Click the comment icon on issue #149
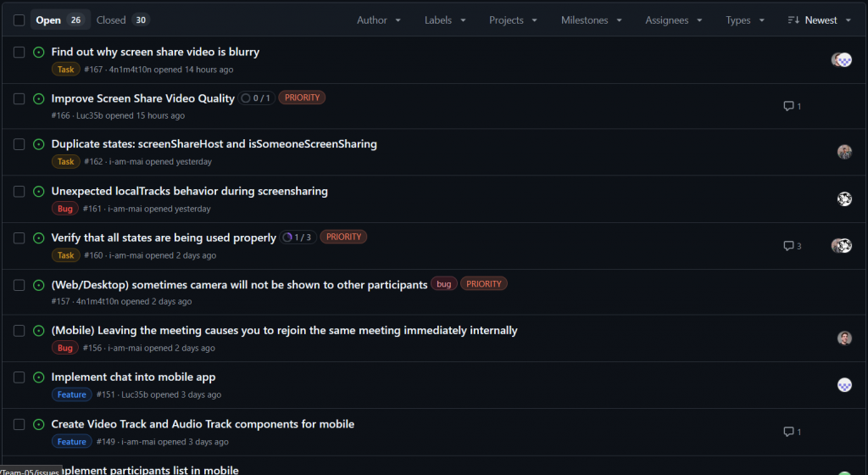This screenshot has height=475, width=868. pyautogui.click(x=787, y=432)
